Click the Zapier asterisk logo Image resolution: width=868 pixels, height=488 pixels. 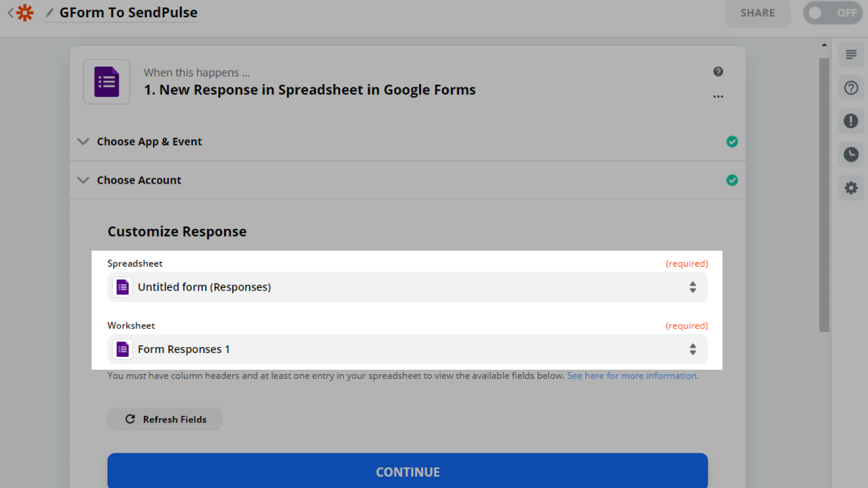pyautogui.click(x=25, y=12)
